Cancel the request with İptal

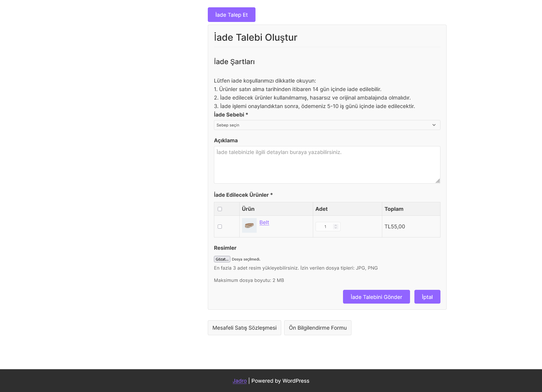click(x=427, y=297)
